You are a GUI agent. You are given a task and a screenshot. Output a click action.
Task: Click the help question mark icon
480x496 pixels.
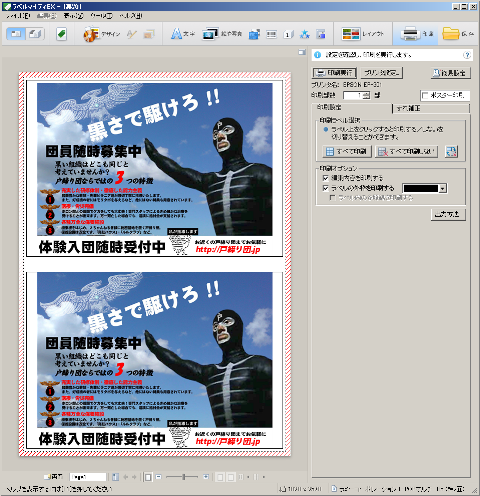click(x=467, y=55)
